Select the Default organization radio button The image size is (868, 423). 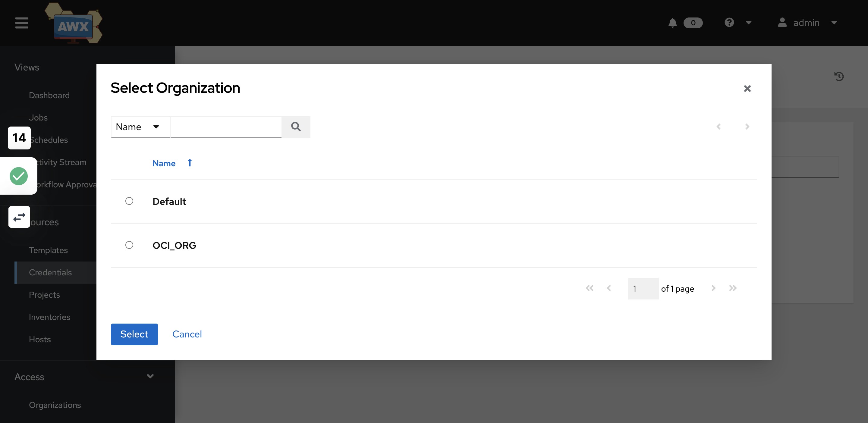point(129,201)
